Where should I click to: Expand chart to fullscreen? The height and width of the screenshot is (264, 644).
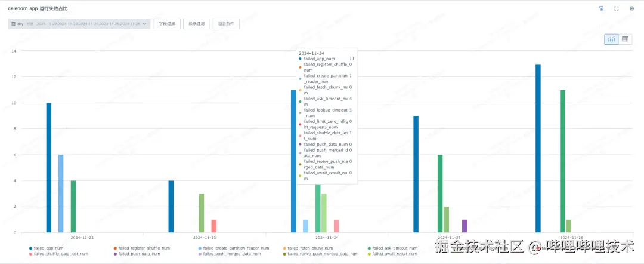[x=617, y=8]
